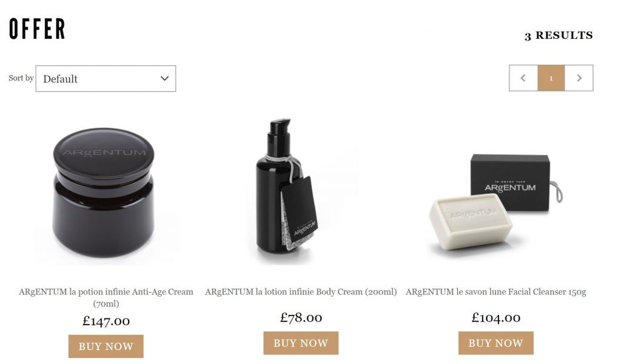Select page 1 in pagination
The image size is (621, 364).
click(x=551, y=78)
